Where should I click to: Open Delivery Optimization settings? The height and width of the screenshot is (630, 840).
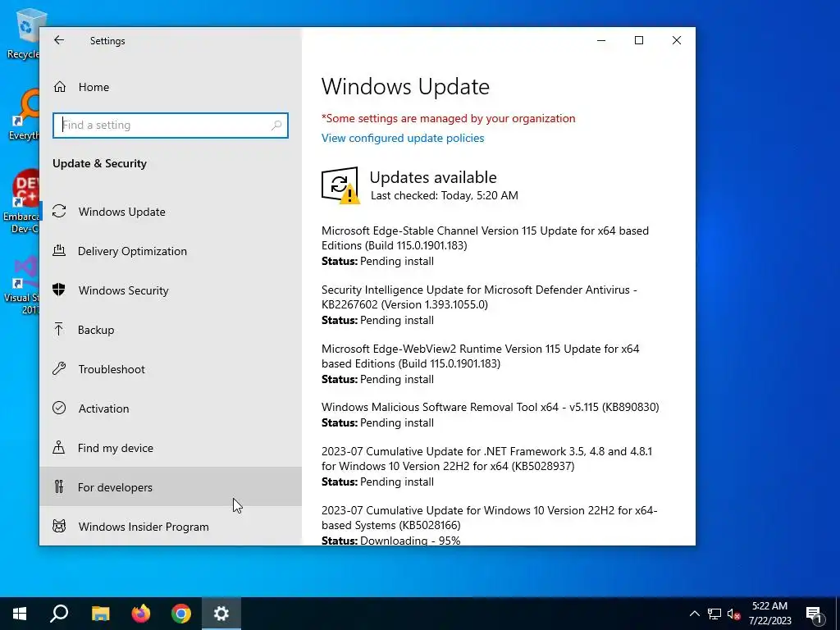tap(171, 251)
